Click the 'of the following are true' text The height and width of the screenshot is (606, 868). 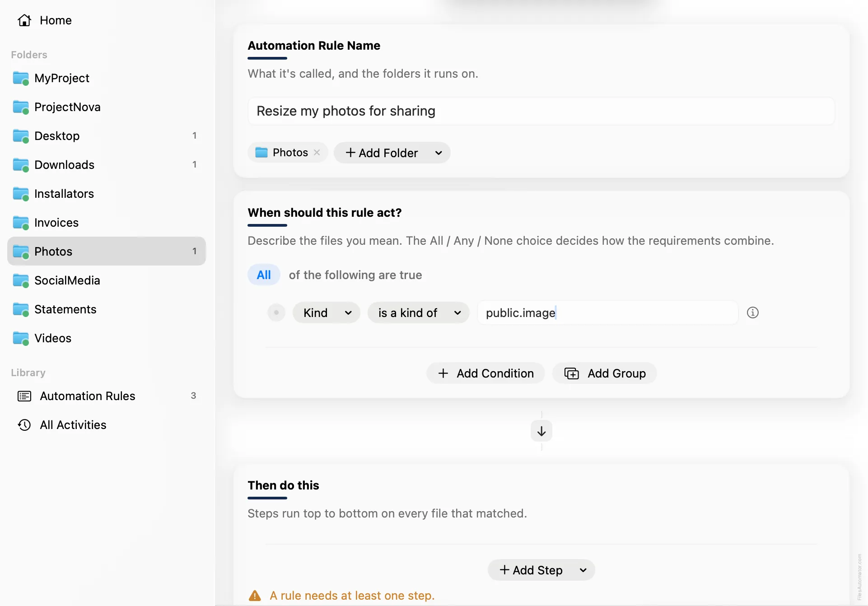coord(355,275)
